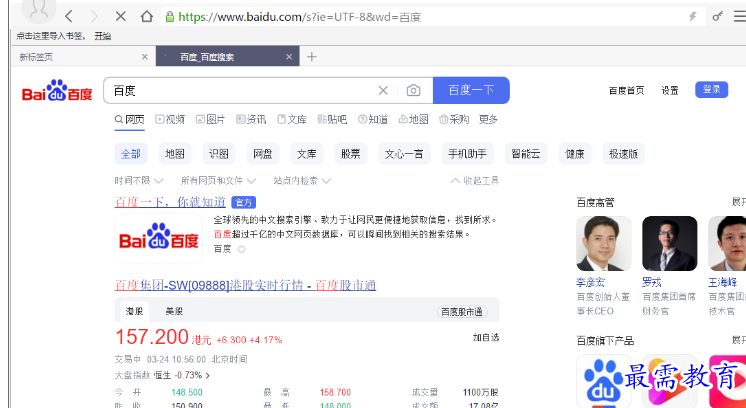Select the 采购 search category

pyautogui.click(x=454, y=119)
